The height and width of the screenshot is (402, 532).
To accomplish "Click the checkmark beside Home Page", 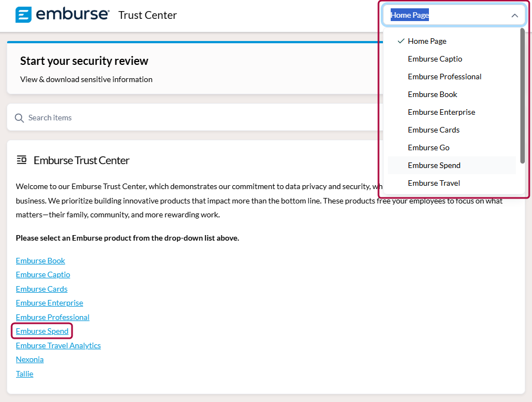I will [401, 40].
